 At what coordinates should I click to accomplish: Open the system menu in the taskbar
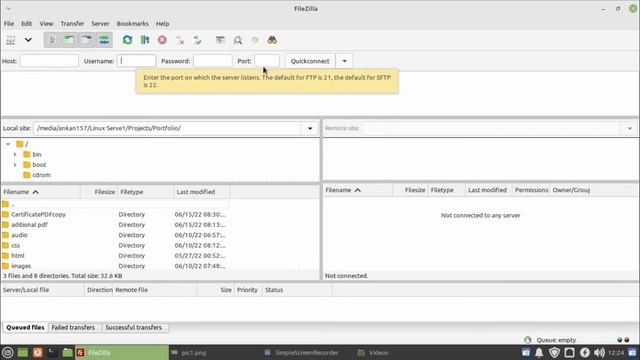click(x=7, y=353)
